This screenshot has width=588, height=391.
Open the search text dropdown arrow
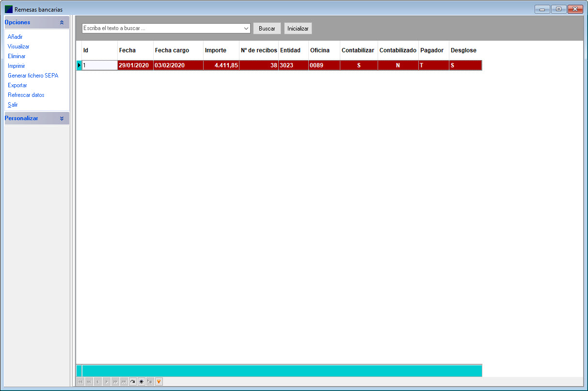pos(246,29)
